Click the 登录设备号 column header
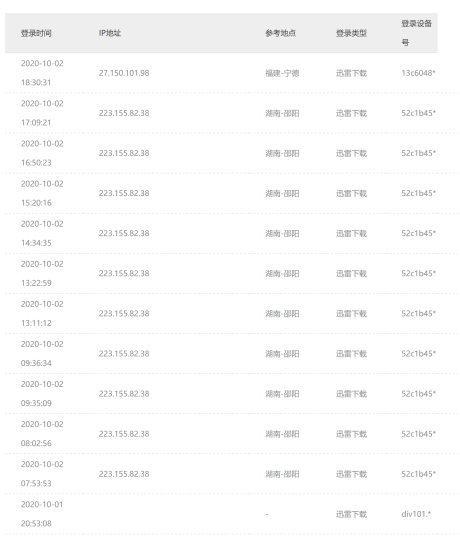Screen dimensions: 460x540 point(417,33)
